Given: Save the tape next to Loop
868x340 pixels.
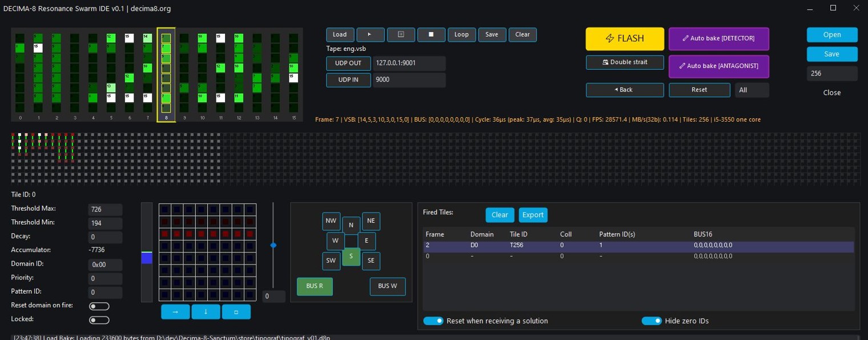Looking at the screenshot, I should (492, 34).
